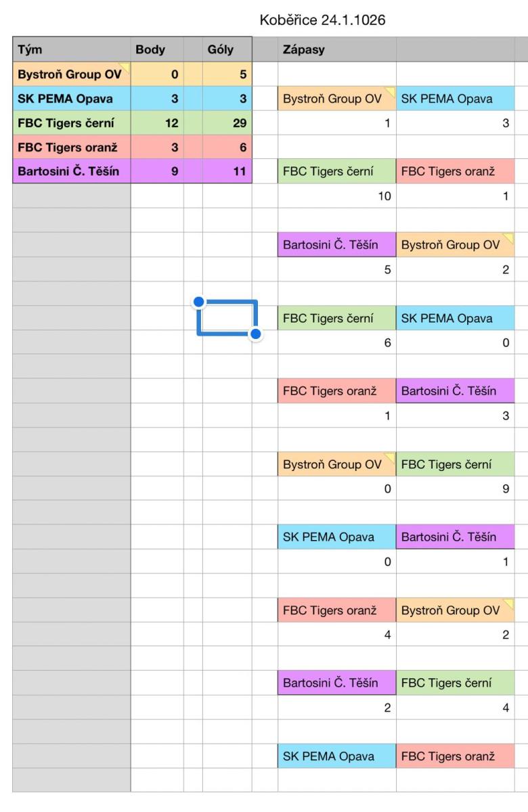The width and height of the screenshot is (528, 812).
Task: Select FBC Tigers oranž in the Tým column
Action: pyautogui.click(x=71, y=147)
